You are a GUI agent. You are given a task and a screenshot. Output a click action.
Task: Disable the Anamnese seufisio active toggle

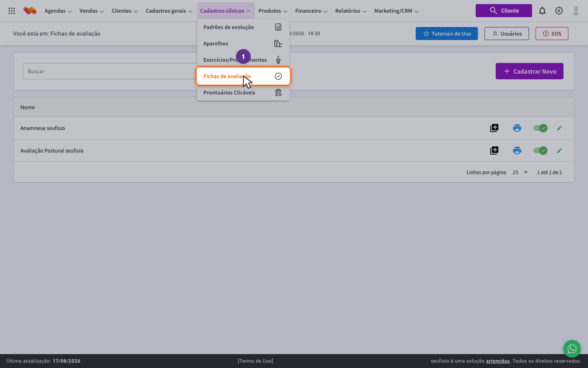click(540, 128)
